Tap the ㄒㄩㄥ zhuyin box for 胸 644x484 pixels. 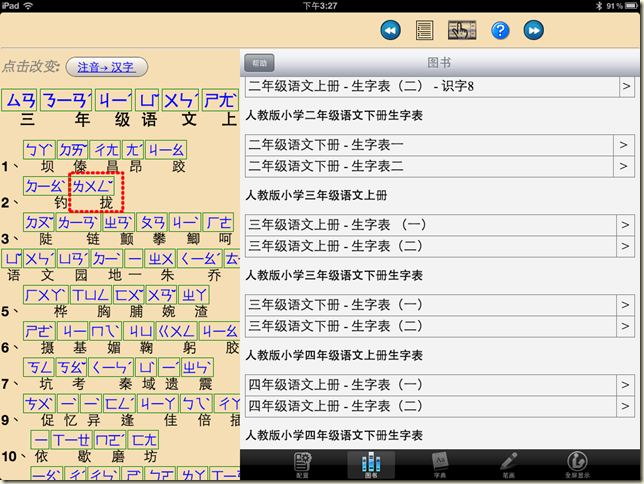91,295
